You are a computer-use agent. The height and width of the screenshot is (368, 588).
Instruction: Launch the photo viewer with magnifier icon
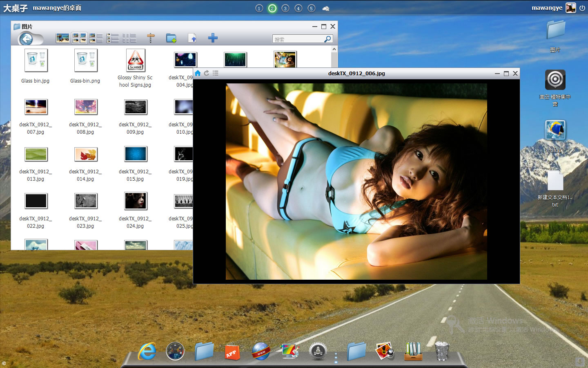click(x=385, y=351)
